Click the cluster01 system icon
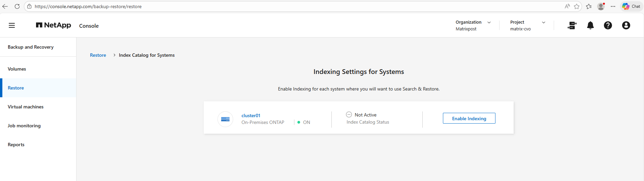Image resolution: width=644 pixels, height=181 pixels. (225, 119)
